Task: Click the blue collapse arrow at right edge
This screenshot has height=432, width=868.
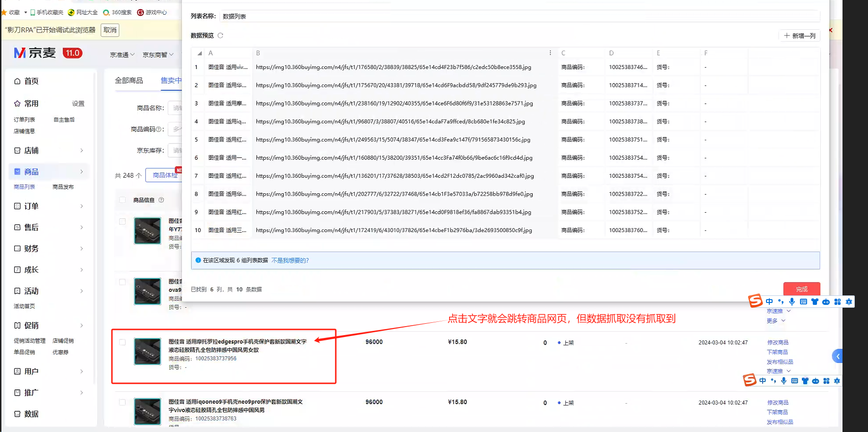Action: [x=837, y=356]
